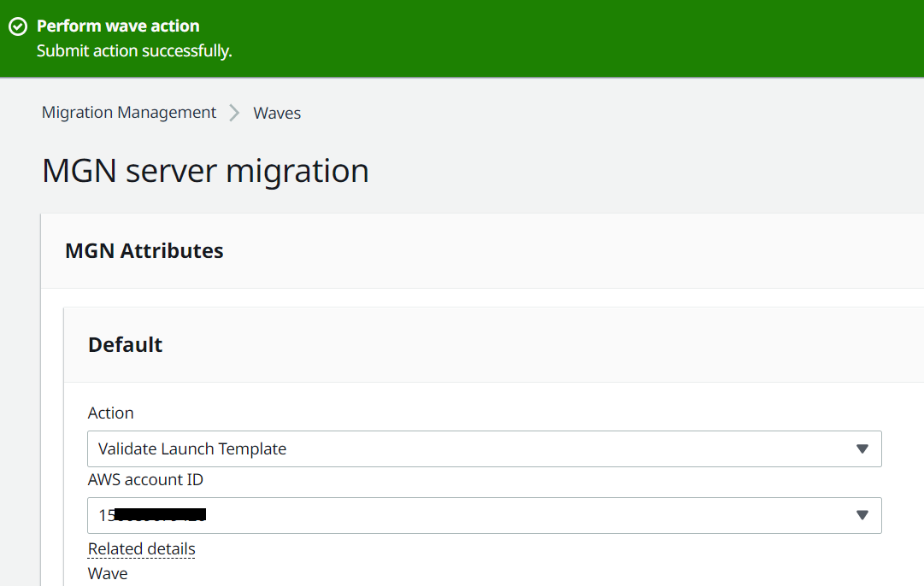Go to Waves breadcrumb link
Image resolution: width=924 pixels, height=586 pixels.
click(277, 113)
